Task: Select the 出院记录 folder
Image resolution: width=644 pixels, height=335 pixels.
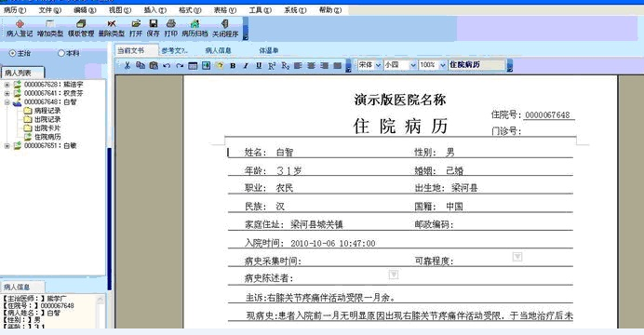Action: [x=42, y=119]
